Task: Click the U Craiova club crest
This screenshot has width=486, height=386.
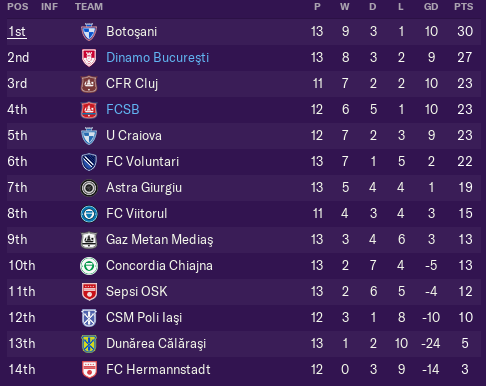Action: tap(89, 136)
